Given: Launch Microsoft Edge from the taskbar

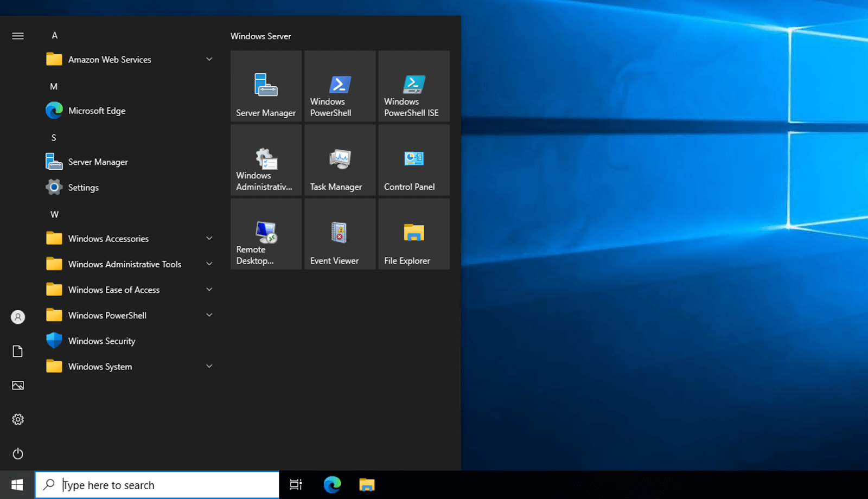Looking at the screenshot, I should pyautogui.click(x=332, y=485).
